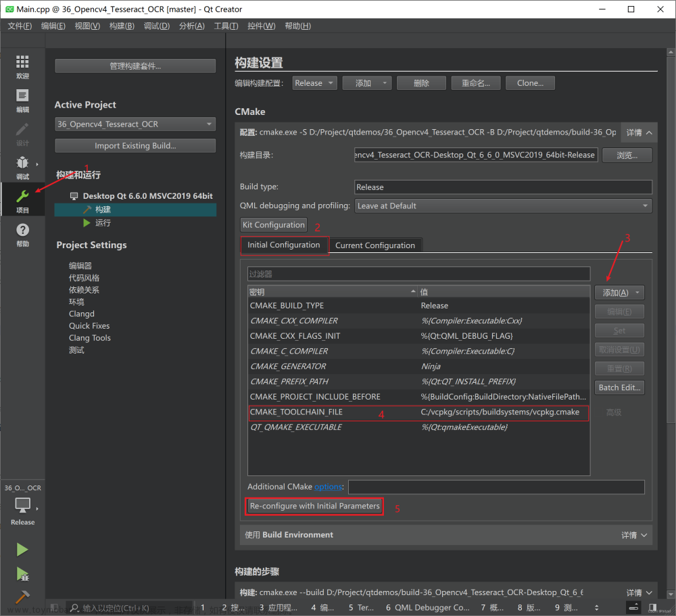The image size is (676, 616).
Task: Switch to the Current Configuration tab
Action: coord(375,245)
